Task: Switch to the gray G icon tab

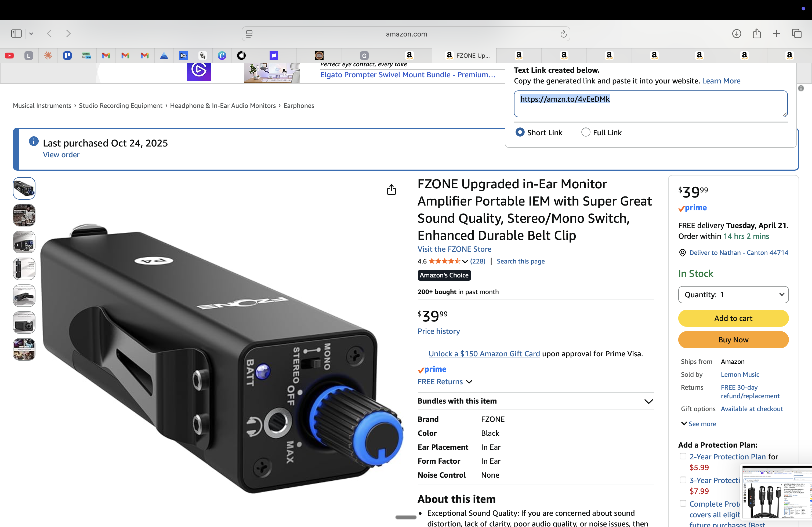Action: tap(364, 56)
